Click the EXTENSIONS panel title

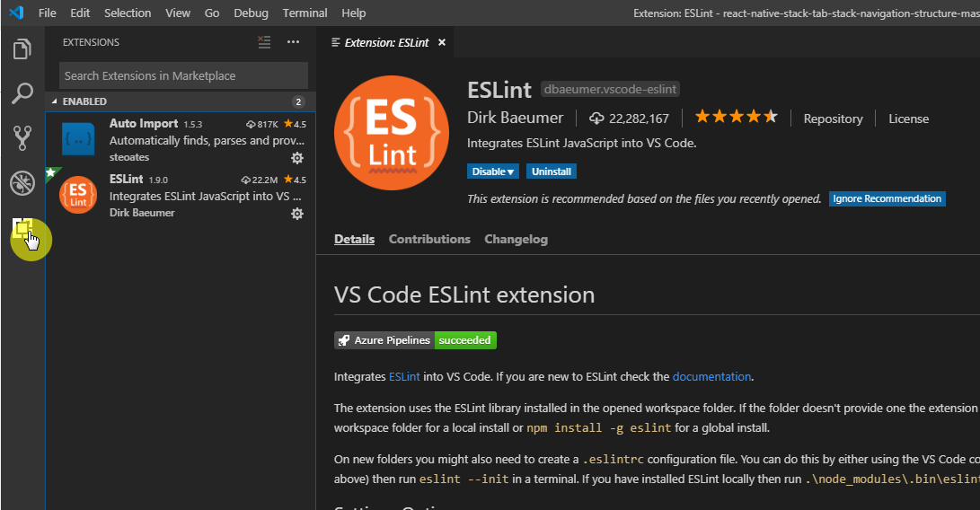pyautogui.click(x=91, y=42)
